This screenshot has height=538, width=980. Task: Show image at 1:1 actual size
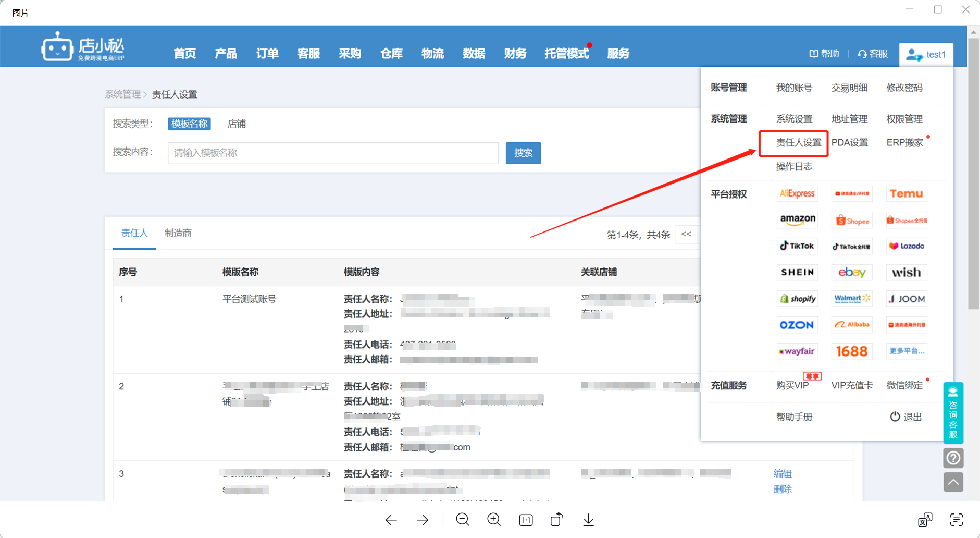526,520
